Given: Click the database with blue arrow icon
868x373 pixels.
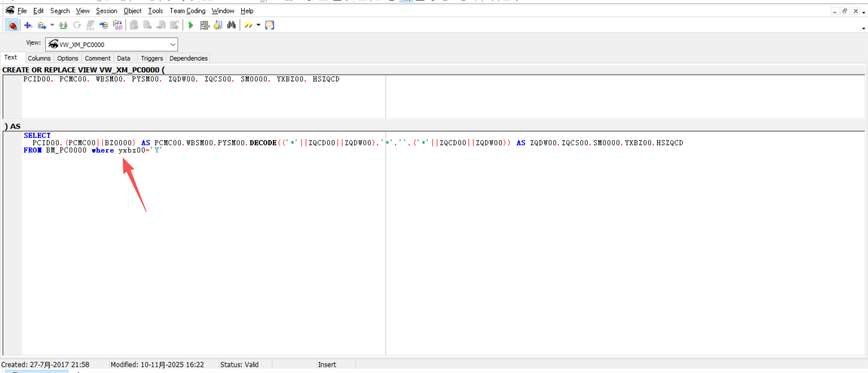Looking at the screenshot, I should coord(42,25).
